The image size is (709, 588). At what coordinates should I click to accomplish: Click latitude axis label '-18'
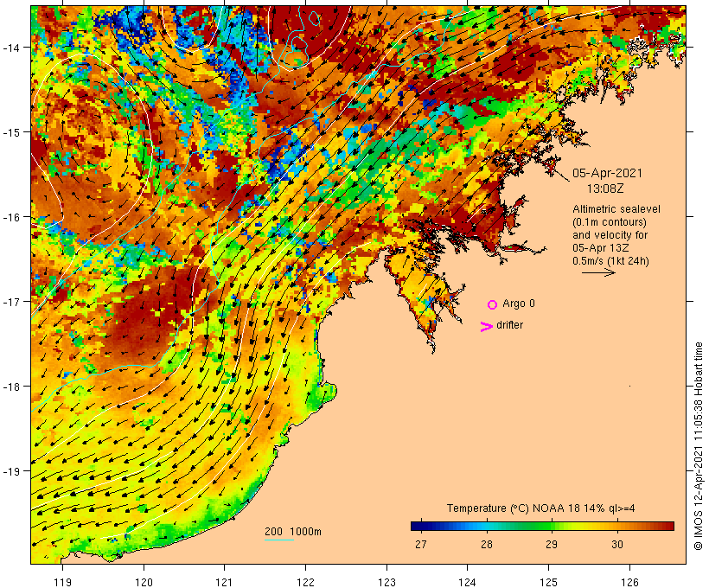[x=10, y=387]
